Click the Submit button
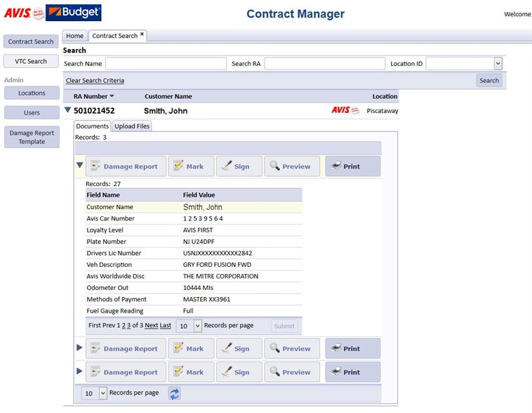Viewport: 532px width, 413px height. [284, 326]
